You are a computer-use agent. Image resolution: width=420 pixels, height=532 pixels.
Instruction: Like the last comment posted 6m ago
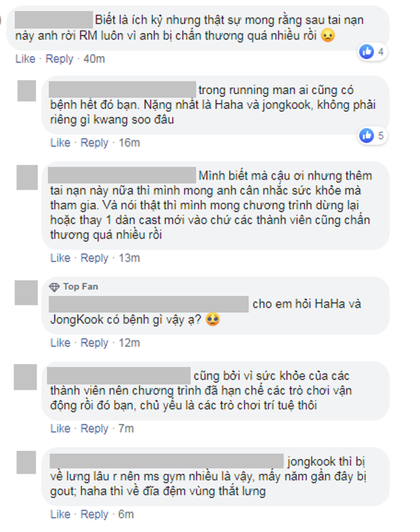tap(60, 514)
